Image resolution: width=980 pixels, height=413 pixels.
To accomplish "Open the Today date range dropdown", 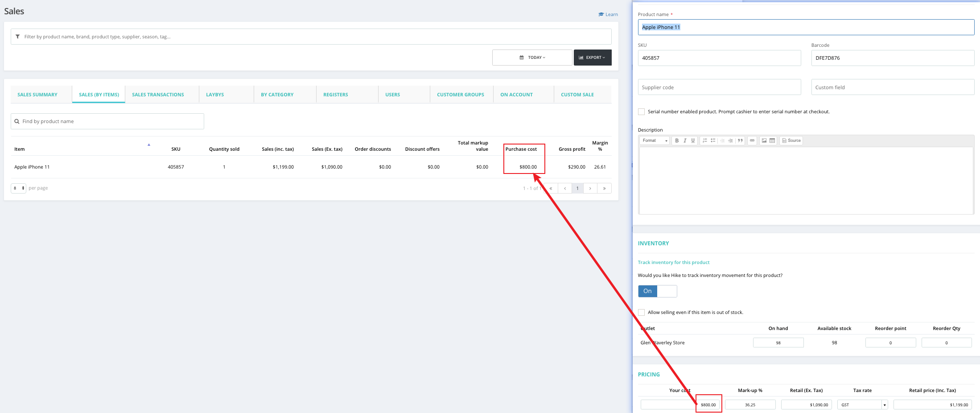I will (x=532, y=58).
